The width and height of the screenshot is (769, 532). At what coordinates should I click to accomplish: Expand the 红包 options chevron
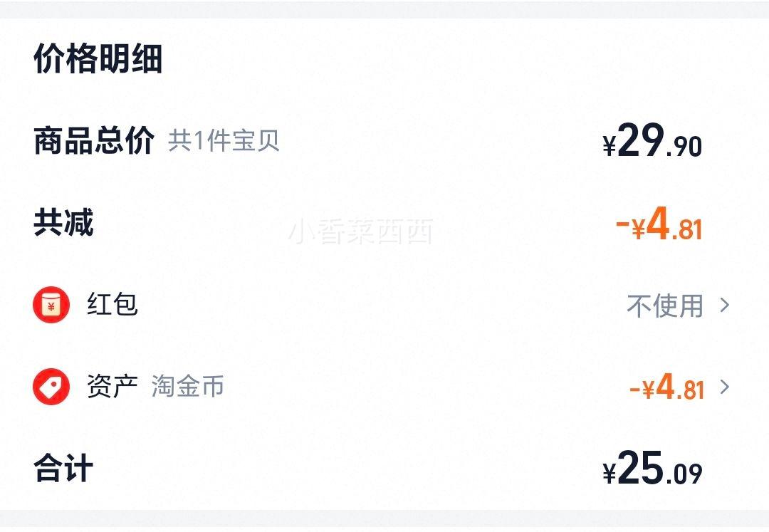[x=724, y=305]
